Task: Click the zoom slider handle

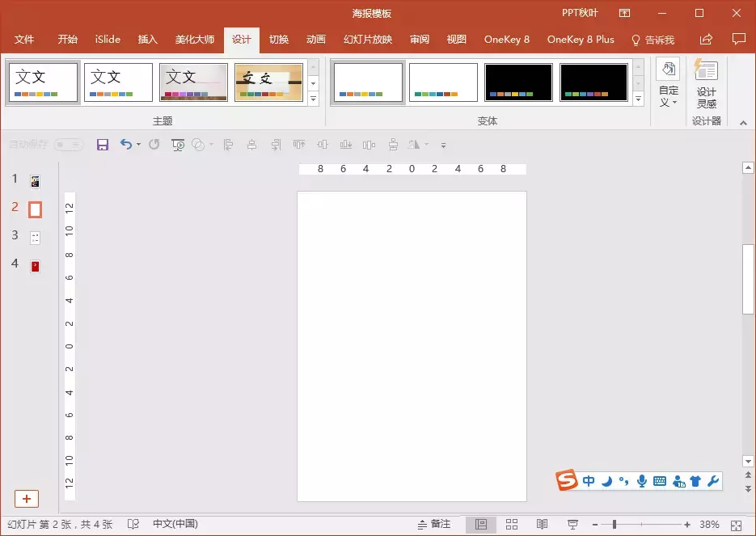Action: coord(615,525)
